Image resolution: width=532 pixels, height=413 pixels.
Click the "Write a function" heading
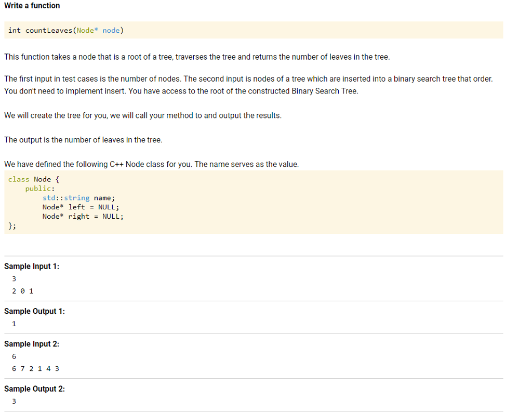pyautogui.click(x=31, y=6)
